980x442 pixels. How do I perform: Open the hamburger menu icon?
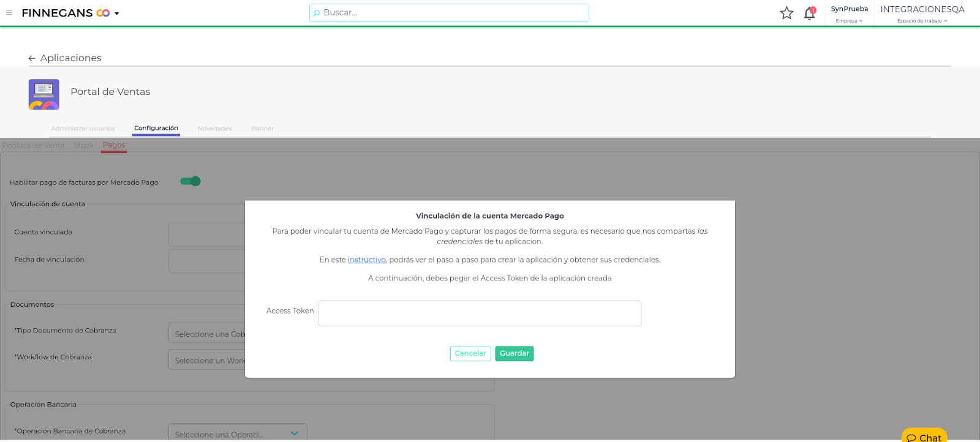[9, 13]
